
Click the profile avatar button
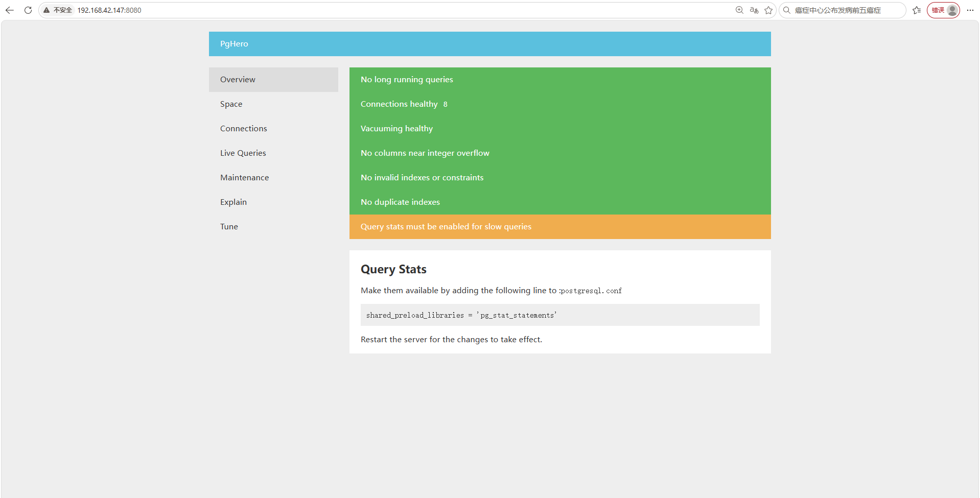coord(944,10)
